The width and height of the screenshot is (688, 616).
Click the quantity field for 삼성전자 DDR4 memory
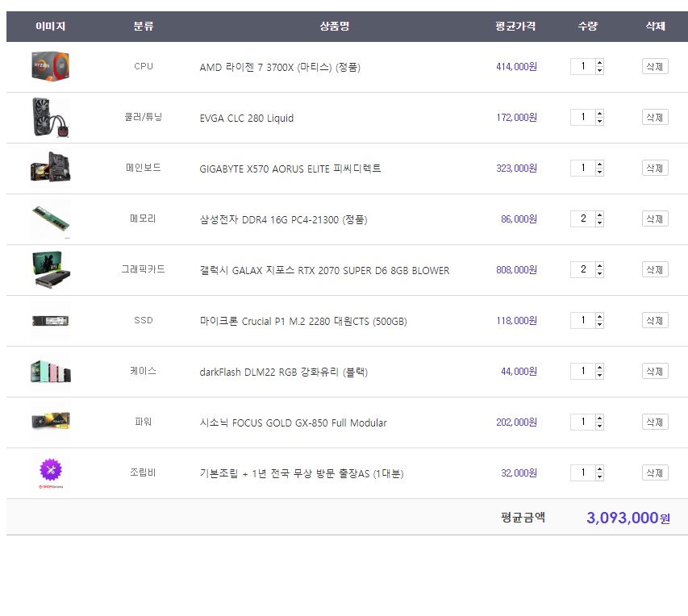[582, 219]
